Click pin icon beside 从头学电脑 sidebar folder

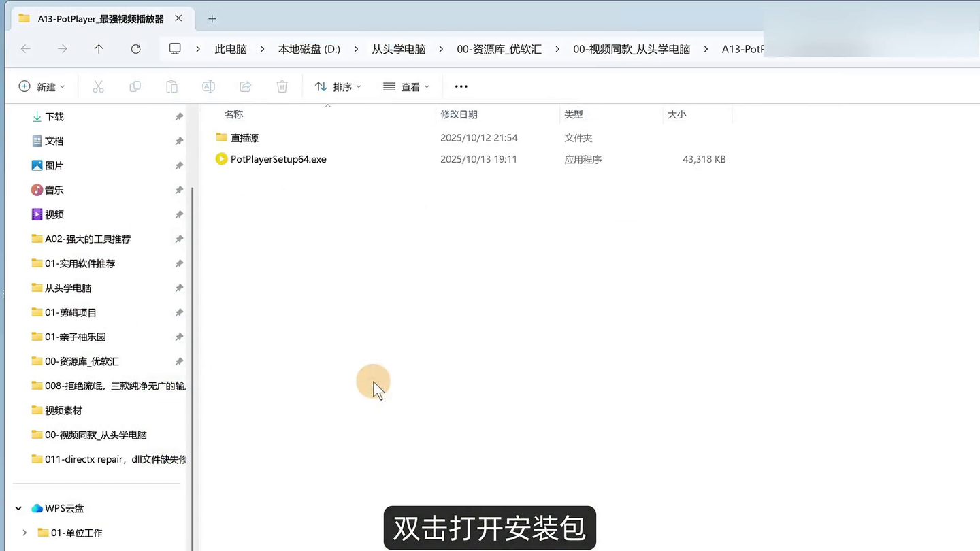[x=179, y=288]
